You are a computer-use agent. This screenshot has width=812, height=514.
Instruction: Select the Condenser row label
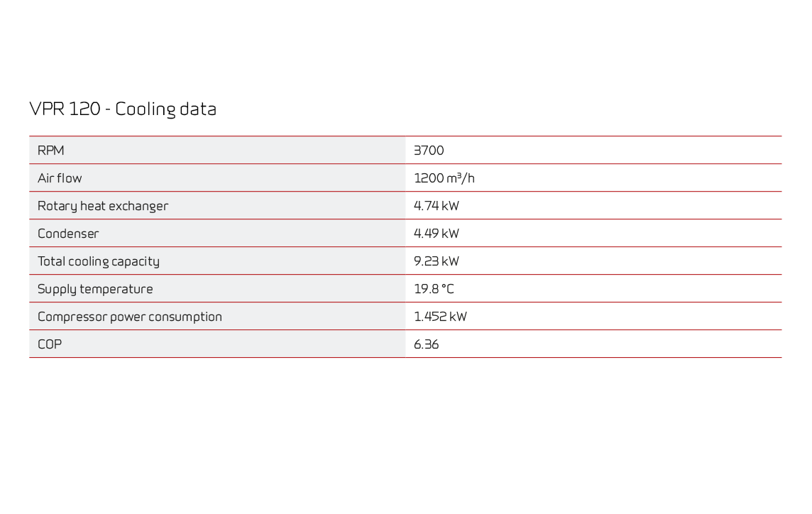68,234
